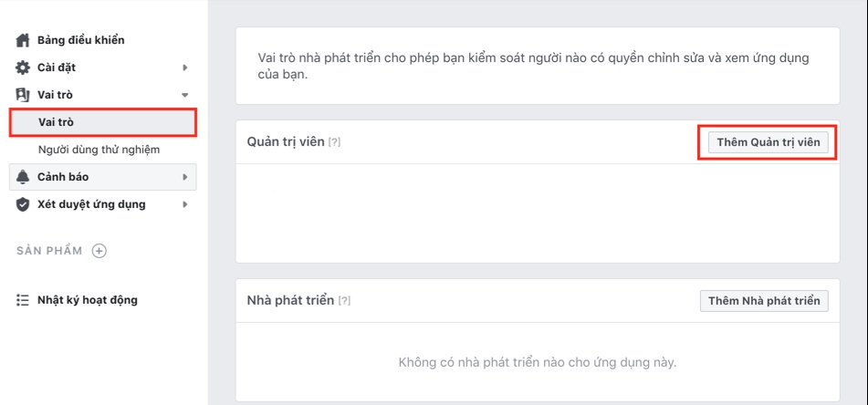Viewport: 868px width, 405px height.
Task: Click the Vai trò contact-book icon
Action: pyautogui.click(x=24, y=95)
